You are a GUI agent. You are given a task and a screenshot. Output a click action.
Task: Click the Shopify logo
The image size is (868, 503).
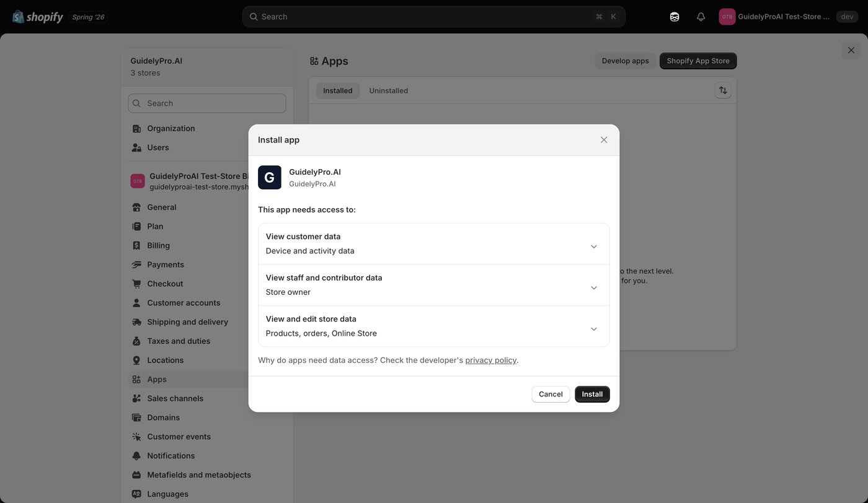pos(38,17)
